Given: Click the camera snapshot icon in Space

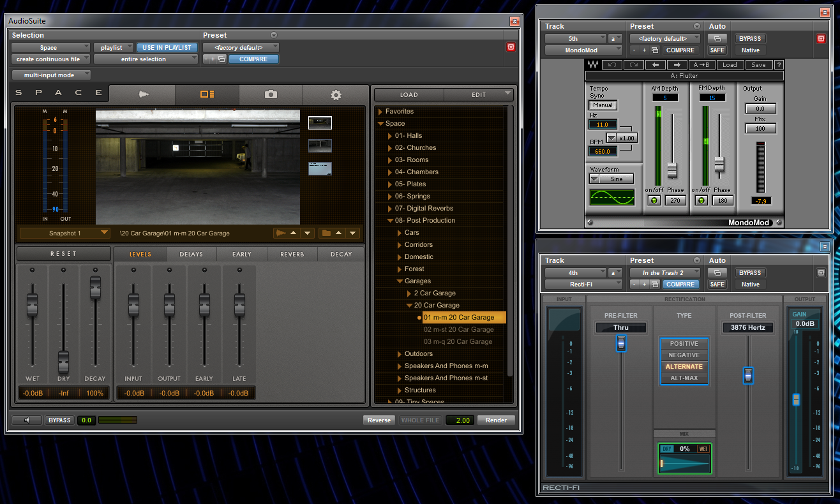Looking at the screenshot, I should (271, 94).
